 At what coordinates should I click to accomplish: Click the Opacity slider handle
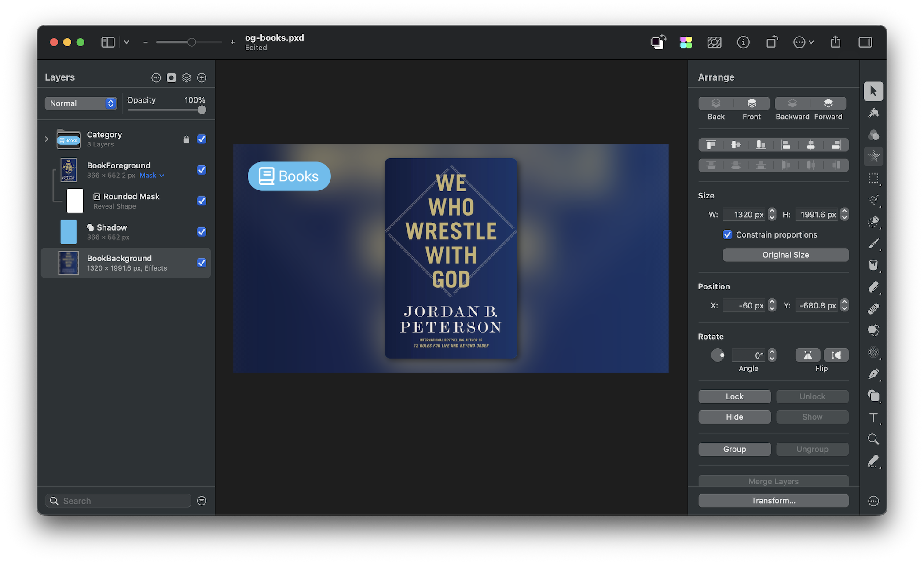coord(202,110)
